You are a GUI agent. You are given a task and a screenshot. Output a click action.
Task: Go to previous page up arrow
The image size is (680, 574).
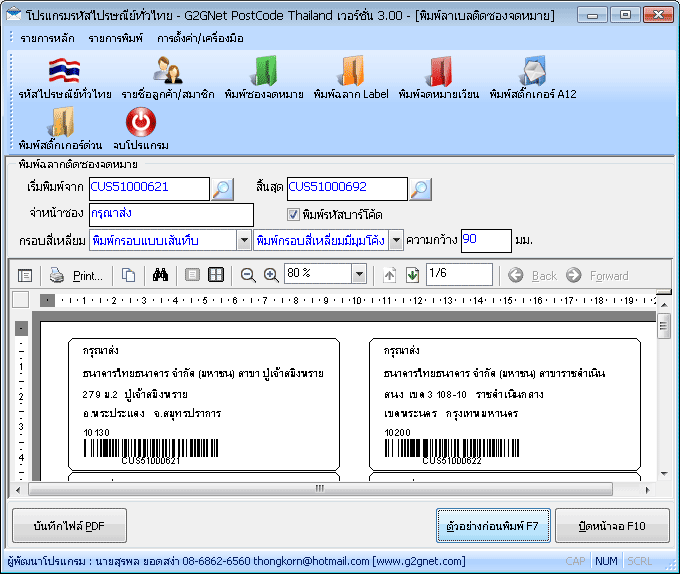point(389,275)
